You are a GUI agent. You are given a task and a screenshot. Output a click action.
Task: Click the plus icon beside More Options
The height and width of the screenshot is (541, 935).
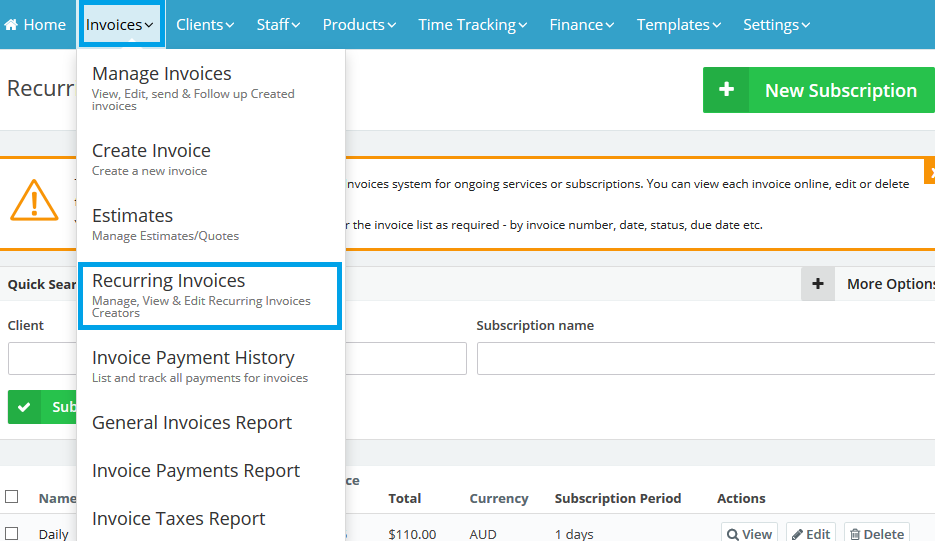[817, 284]
